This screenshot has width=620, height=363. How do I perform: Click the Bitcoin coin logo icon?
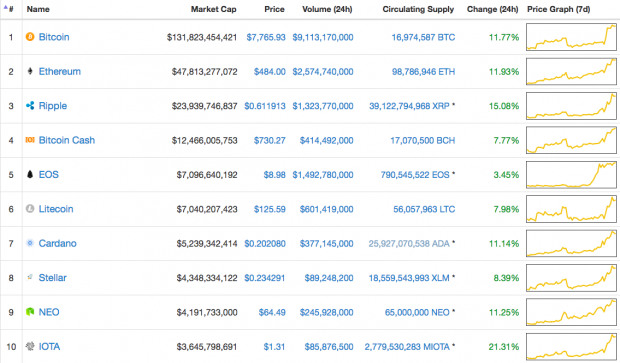click(30, 37)
